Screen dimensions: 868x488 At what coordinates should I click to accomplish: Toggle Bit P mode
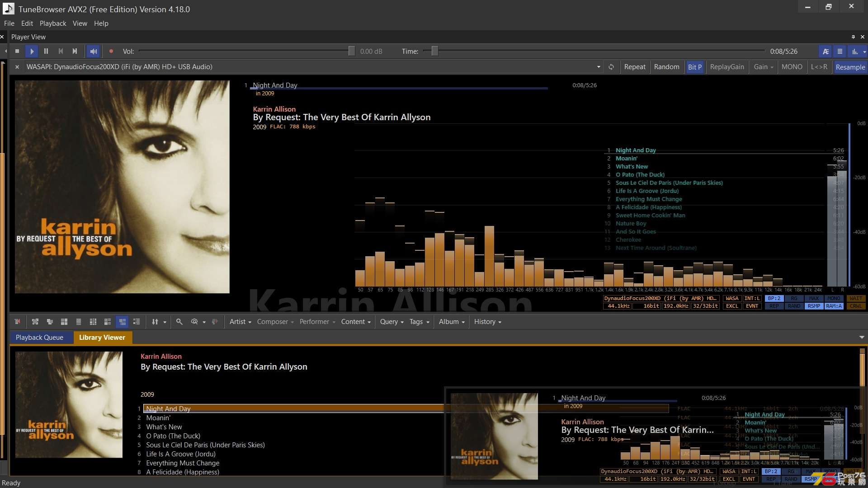point(695,67)
